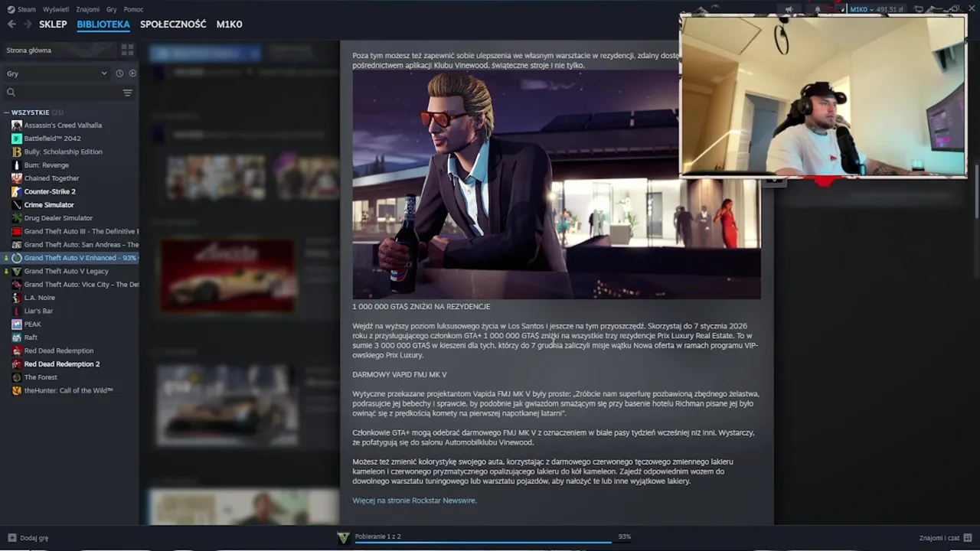
Task: Open the Gry menu in menu bar
Action: coord(112,9)
